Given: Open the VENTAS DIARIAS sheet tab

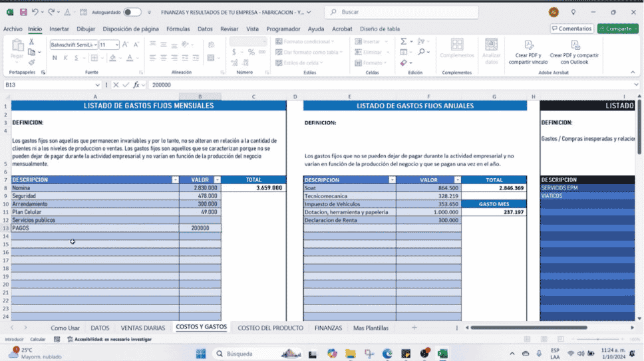Looking at the screenshot, I should coord(143,328).
